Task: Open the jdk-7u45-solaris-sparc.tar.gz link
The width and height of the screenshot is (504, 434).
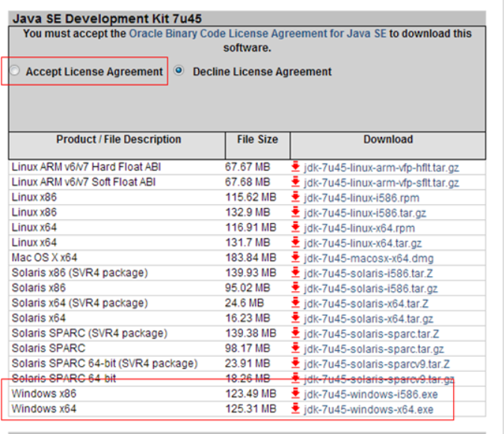Action: point(374,349)
